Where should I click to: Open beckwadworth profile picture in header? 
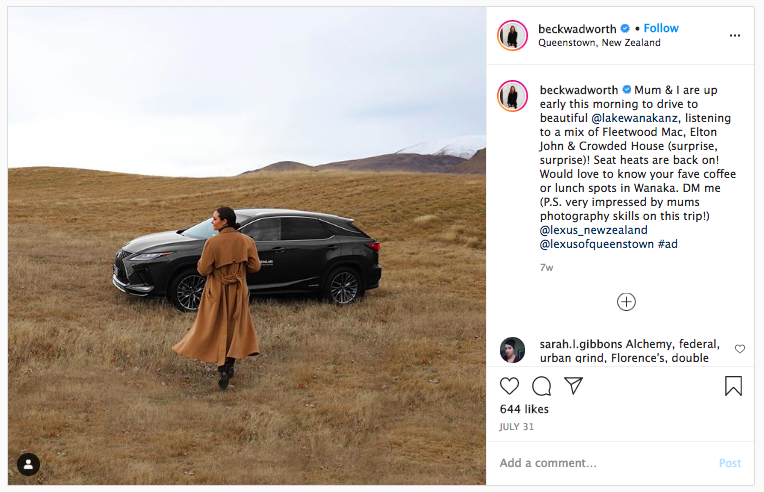click(512, 36)
